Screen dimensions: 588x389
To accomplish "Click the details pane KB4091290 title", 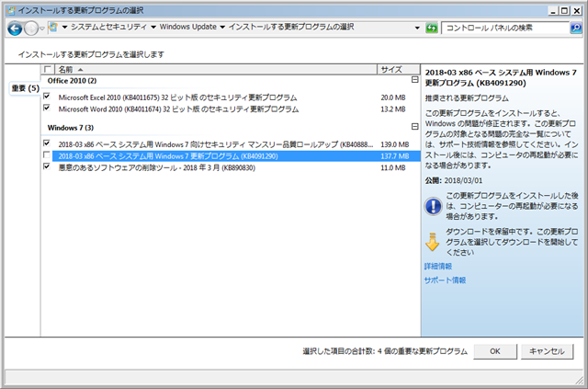I will (x=501, y=78).
